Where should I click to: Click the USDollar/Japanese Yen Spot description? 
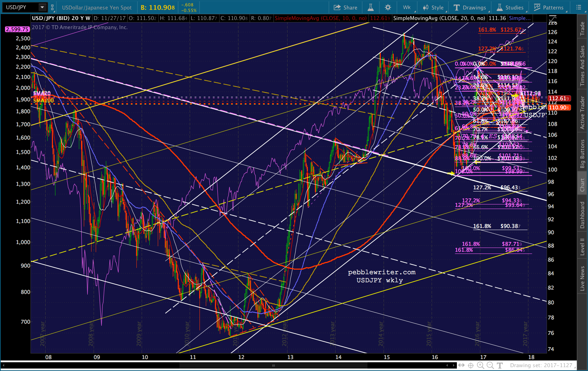(x=97, y=7)
